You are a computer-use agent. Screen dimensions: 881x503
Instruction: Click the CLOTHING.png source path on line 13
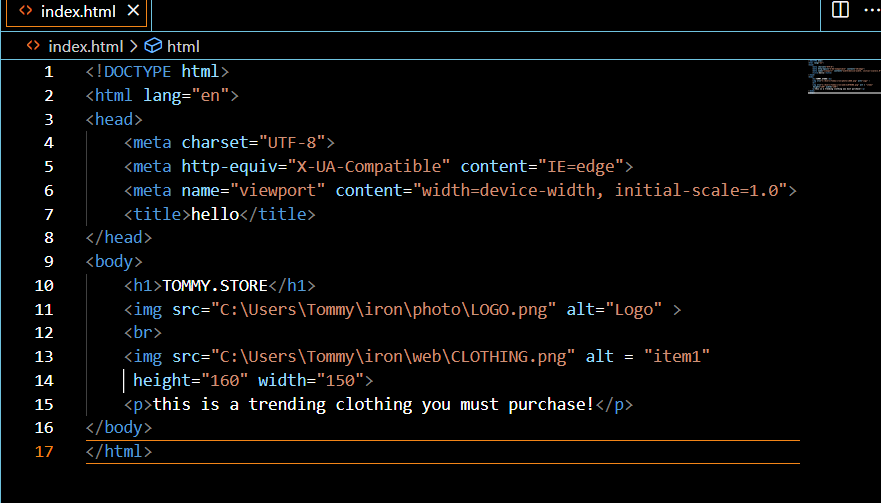pos(393,357)
